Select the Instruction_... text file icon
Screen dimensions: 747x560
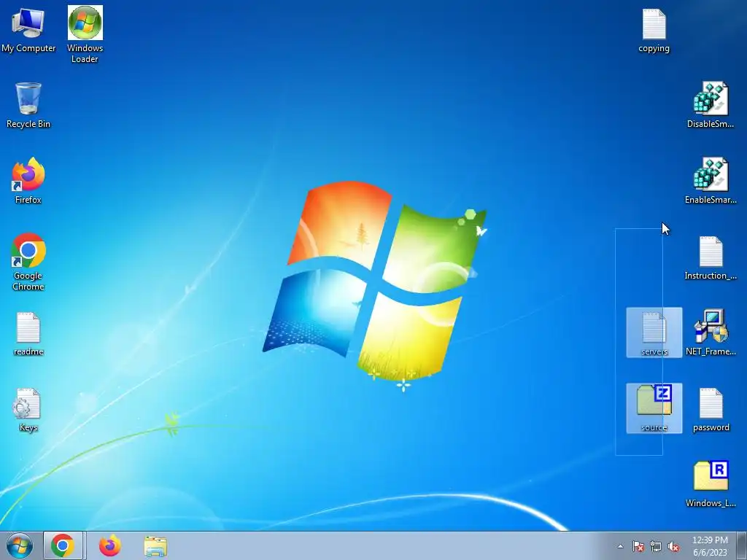point(711,257)
